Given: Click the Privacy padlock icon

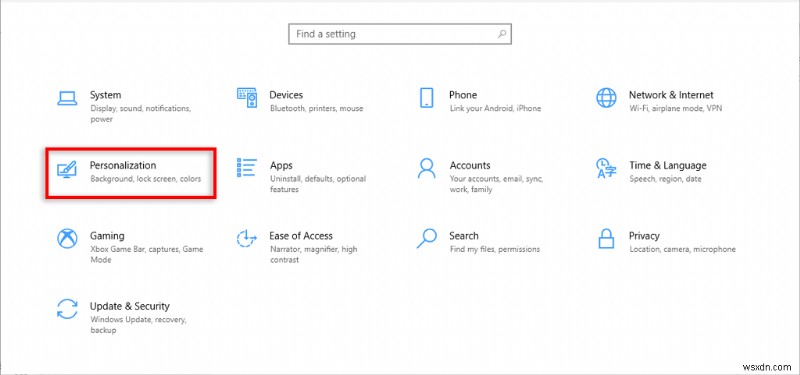Looking at the screenshot, I should [x=606, y=238].
